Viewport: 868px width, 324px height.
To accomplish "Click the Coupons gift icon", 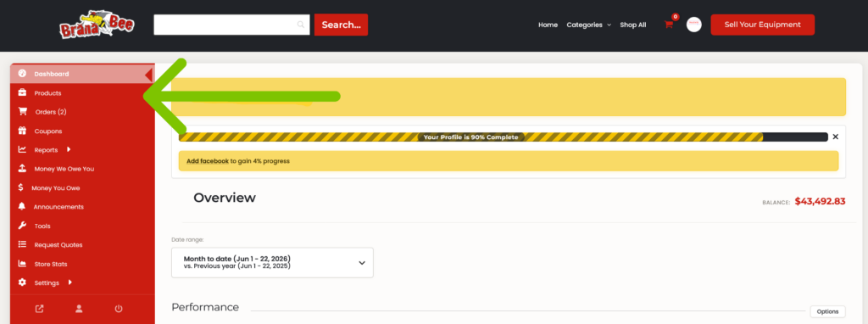I will (x=22, y=131).
